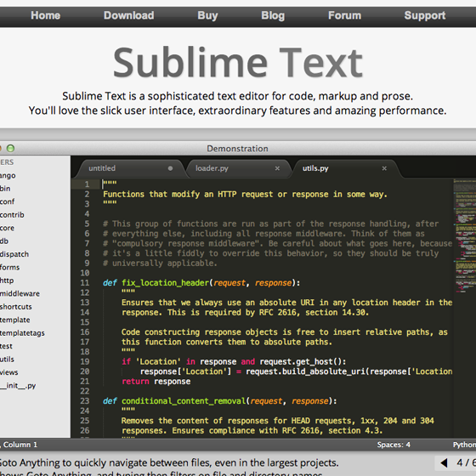Go to previous demonstration slide arrow

click(444, 463)
